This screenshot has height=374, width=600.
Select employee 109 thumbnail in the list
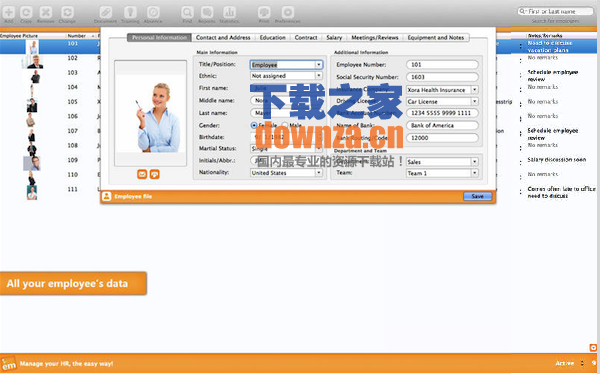32,163
